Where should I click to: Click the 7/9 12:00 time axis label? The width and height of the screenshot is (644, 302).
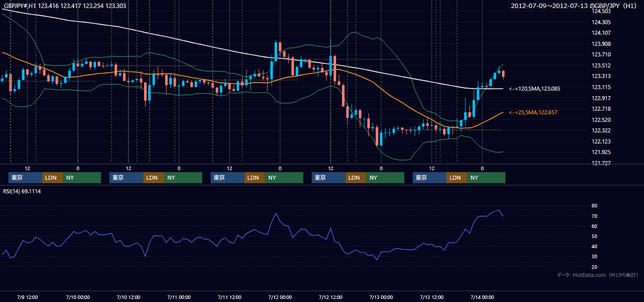pos(28,297)
